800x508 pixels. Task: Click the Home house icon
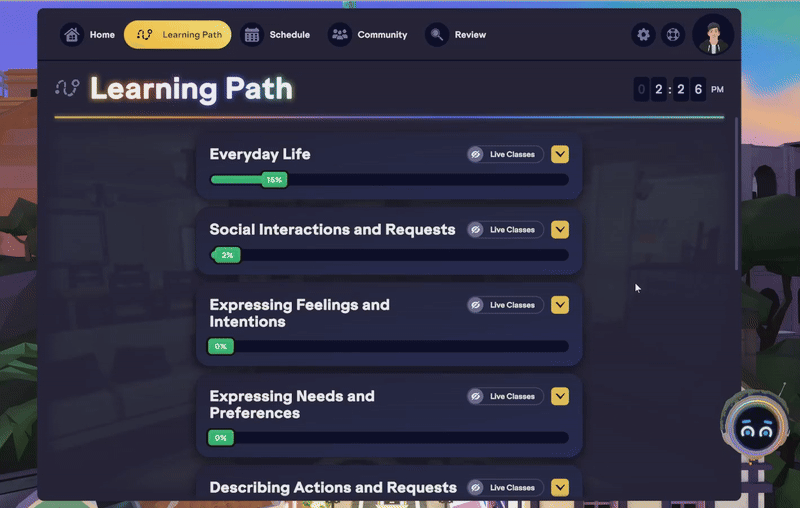[71, 35]
